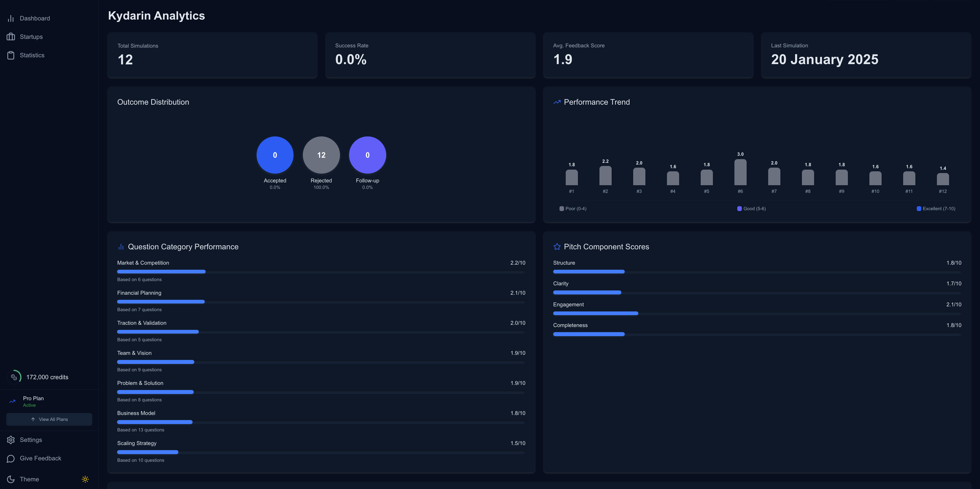Click the Pitch Component Scores star icon

pyautogui.click(x=557, y=246)
